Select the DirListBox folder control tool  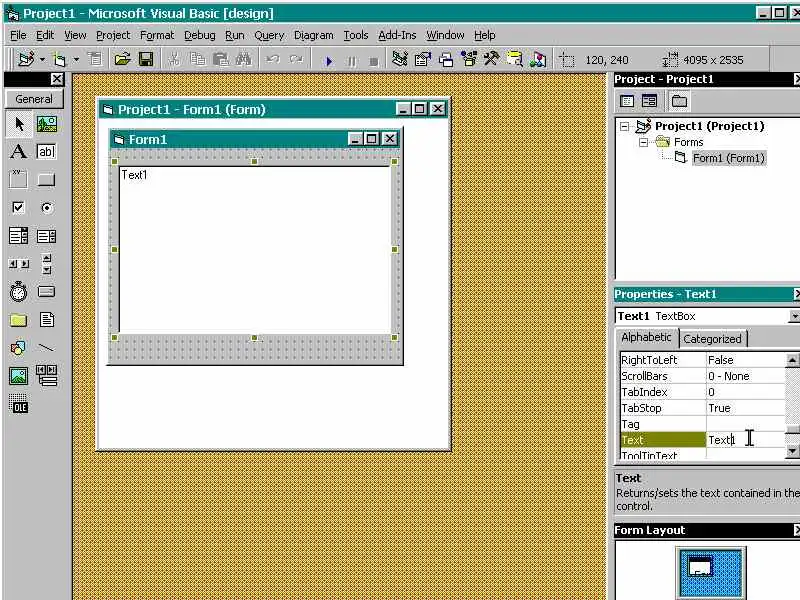pos(19,320)
